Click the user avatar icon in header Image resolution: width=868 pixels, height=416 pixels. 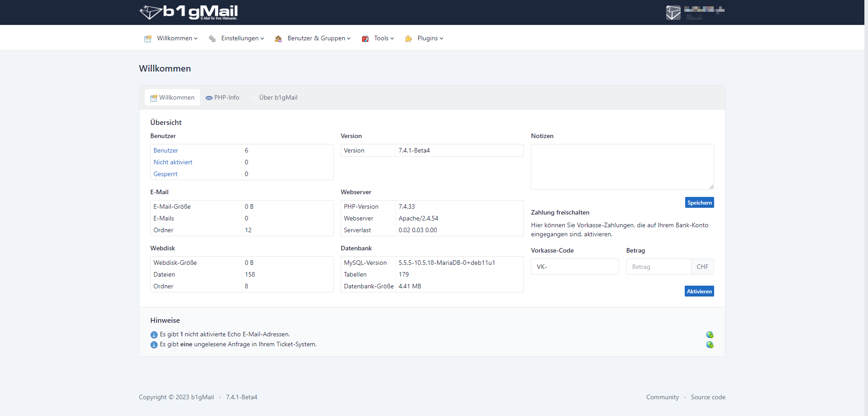[x=673, y=12]
